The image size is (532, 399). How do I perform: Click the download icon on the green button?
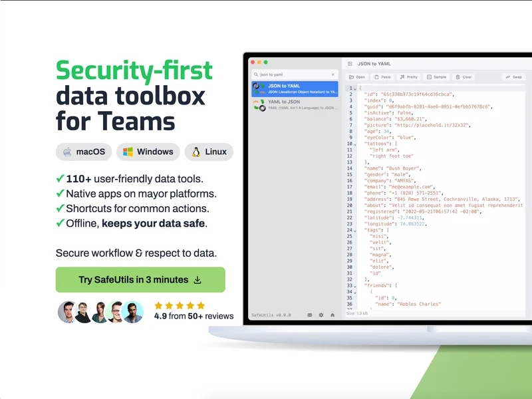coord(198,280)
